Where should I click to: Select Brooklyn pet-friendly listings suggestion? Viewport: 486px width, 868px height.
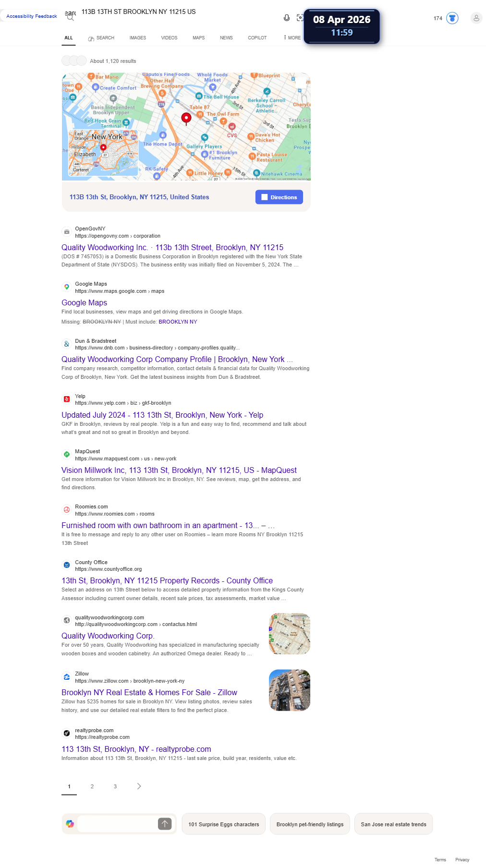coord(310,824)
